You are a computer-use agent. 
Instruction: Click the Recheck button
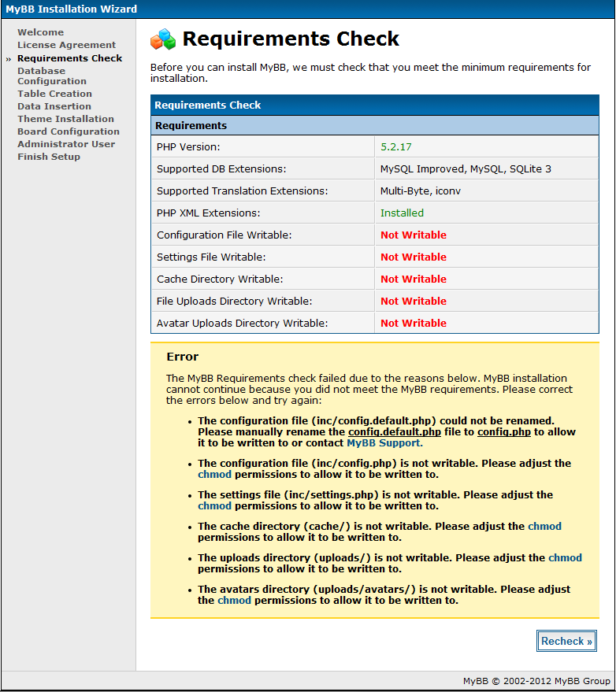pos(566,641)
